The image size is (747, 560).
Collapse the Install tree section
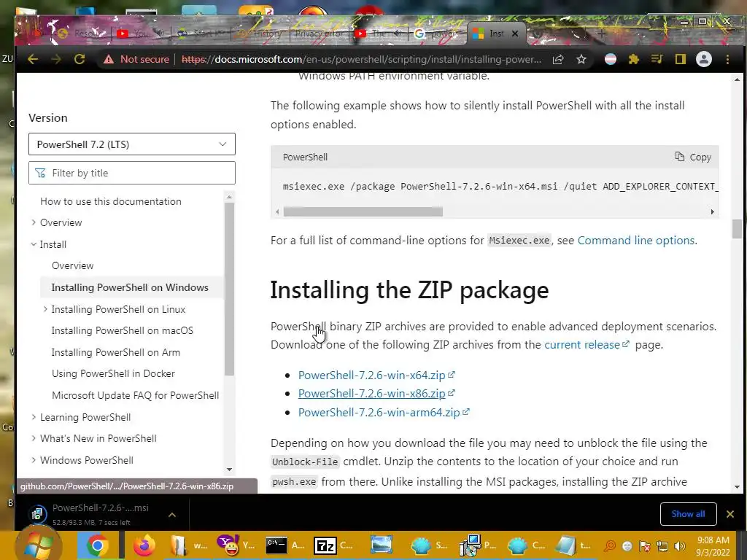tap(34, 244)
